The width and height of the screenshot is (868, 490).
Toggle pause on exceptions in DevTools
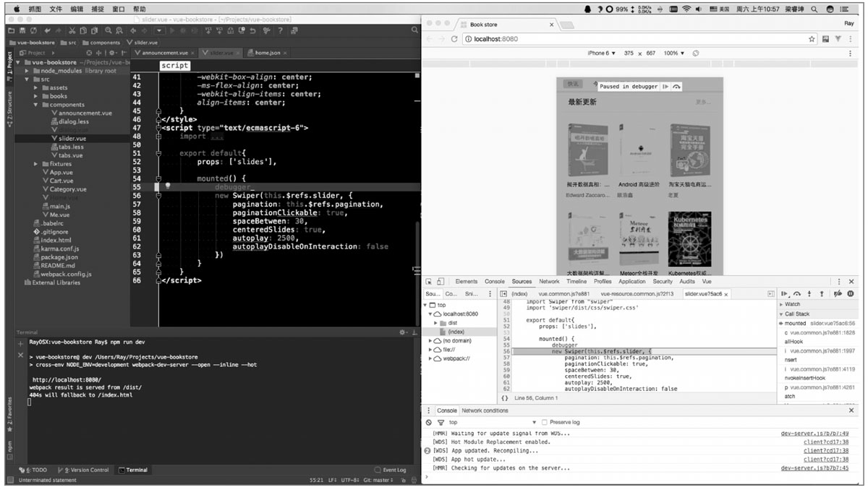click(x=851, y=294)
